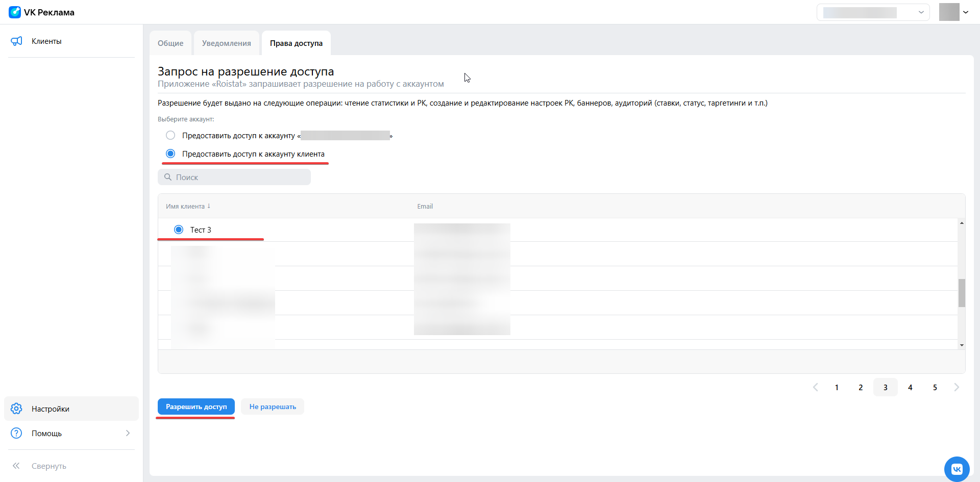This screenshot has width=980, height=482.
Task: Open Помощь in the sidebar
Action: pos(71,433)
